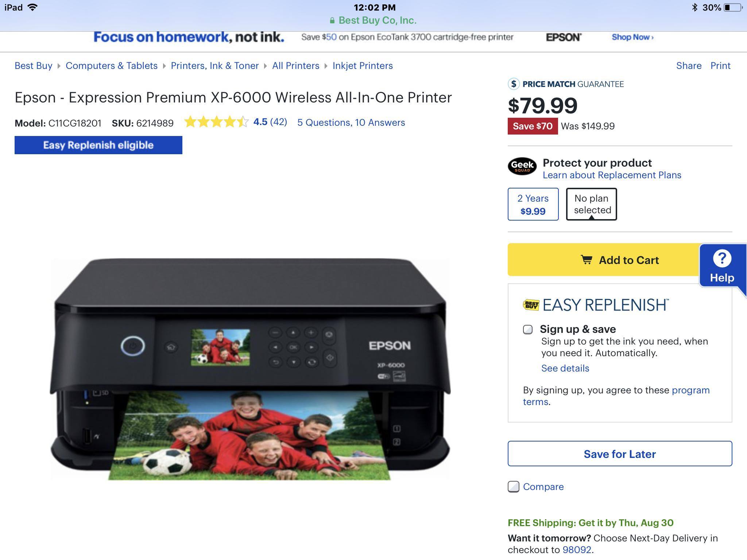Image resolution: width=747 pixels, height=560 pixels.
Task: Select the 2 Years $9.99 protection plan
Action: point(533,204)
